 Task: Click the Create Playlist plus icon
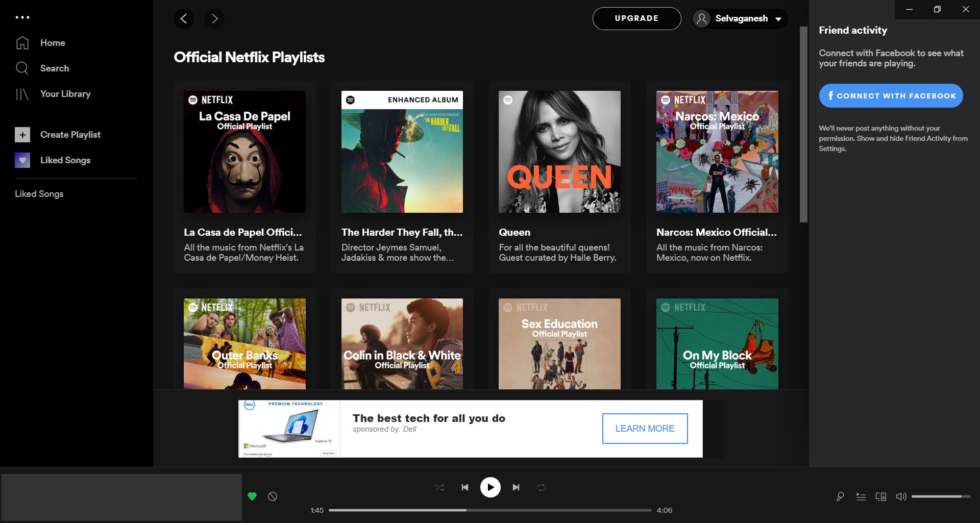[x=22, y=135]
